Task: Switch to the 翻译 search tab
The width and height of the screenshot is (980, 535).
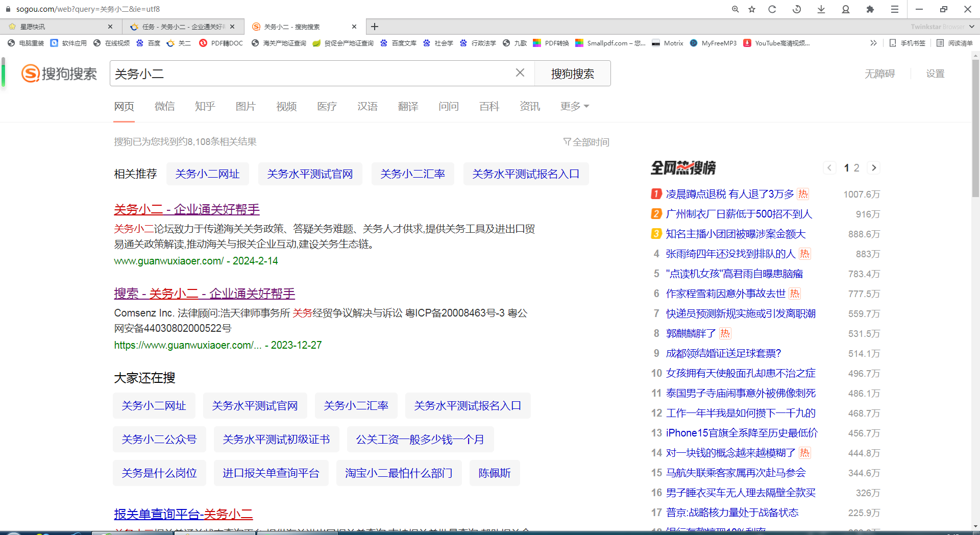Action: click(x=408, y=106)
